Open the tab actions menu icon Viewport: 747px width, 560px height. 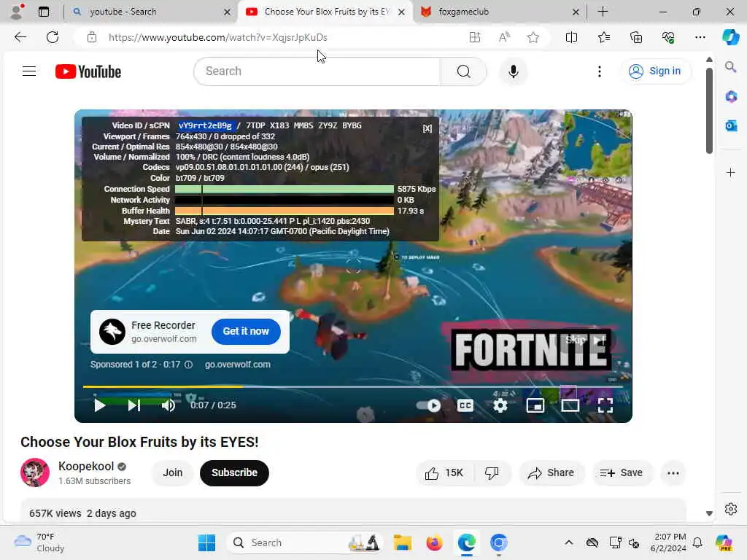tap(43, 12)
